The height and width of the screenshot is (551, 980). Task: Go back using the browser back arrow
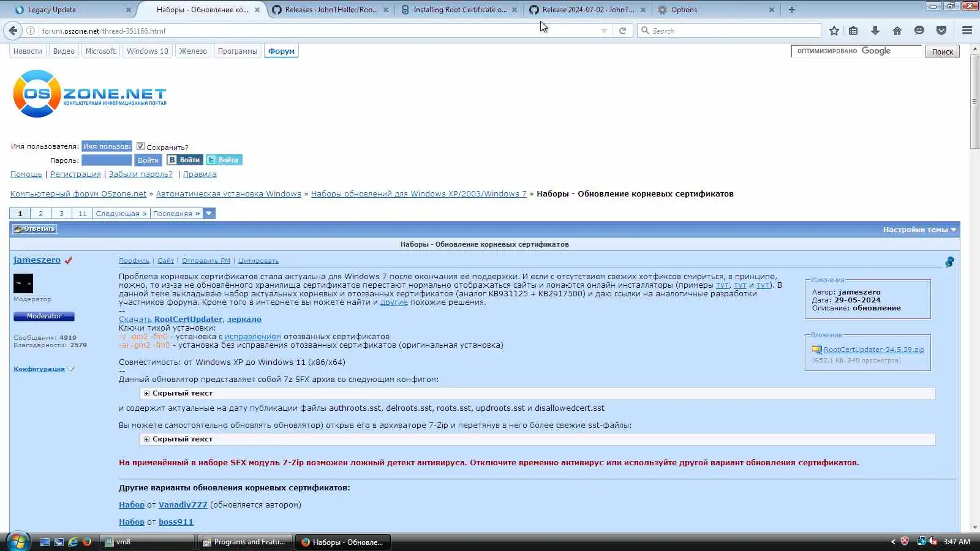click(13, 31)
